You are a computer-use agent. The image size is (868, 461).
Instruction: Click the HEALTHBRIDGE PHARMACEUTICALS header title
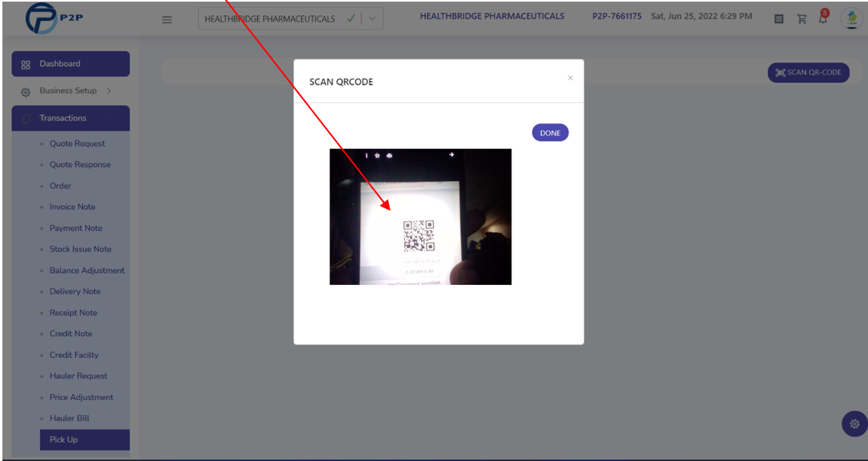[492, 16]
